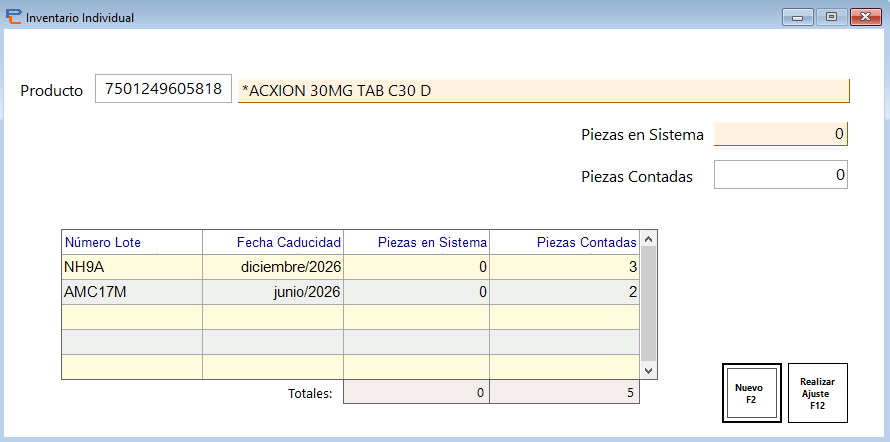Screen dimensions: 890x442
Task: Click the Número Lote column header
Action: point(132,242)
